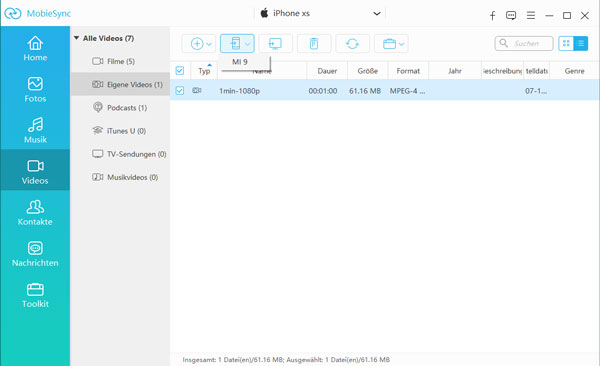
Task: Click the 1min-1080p file name
Action: point(240,91)
